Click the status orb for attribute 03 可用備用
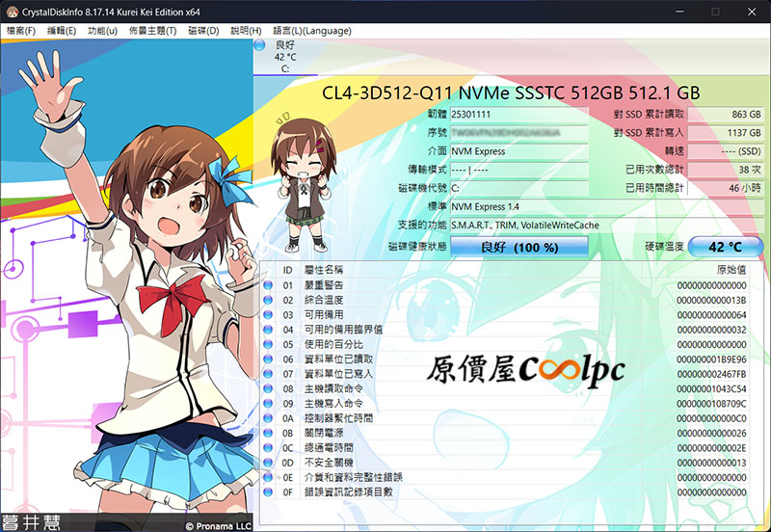Image resolution: width=771 pixels, height=532 pixels. pyautogui.click(x=268, y=315)
